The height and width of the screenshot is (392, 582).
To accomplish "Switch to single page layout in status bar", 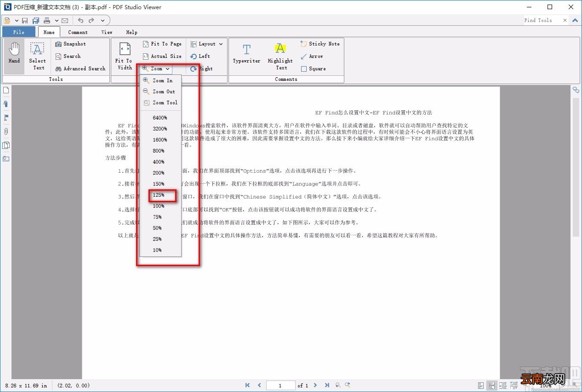I will click(481, 385).
